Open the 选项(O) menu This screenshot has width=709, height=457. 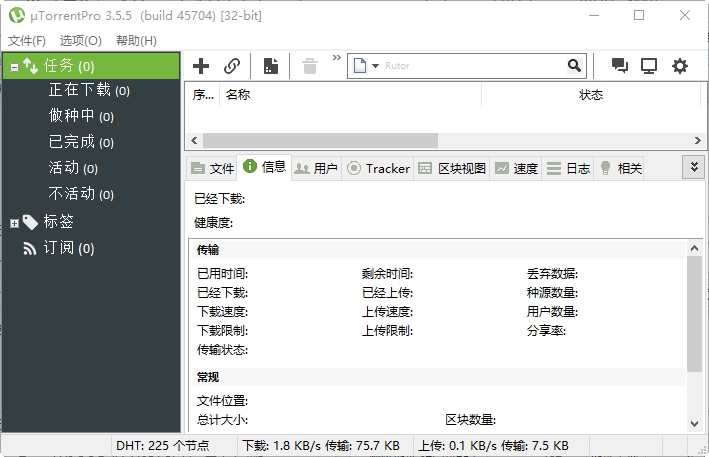[80, 40]
